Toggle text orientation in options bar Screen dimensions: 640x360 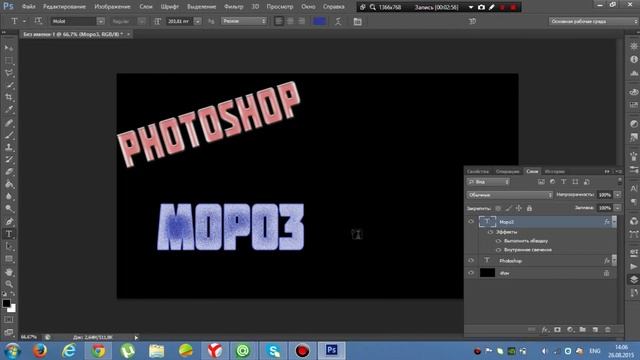(38, 21)
